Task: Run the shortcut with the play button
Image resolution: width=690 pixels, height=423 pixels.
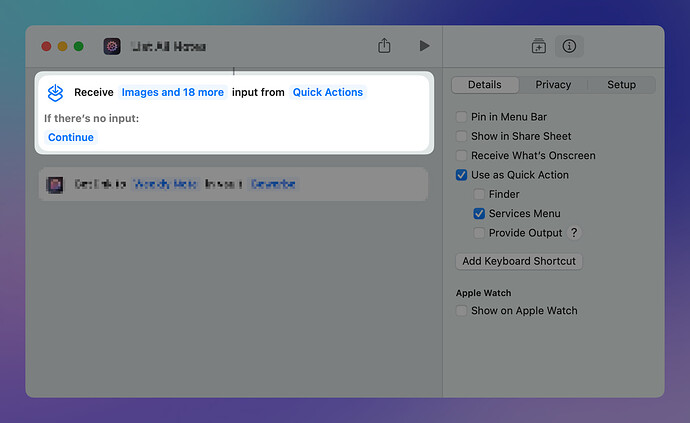Action: point(424,46)
